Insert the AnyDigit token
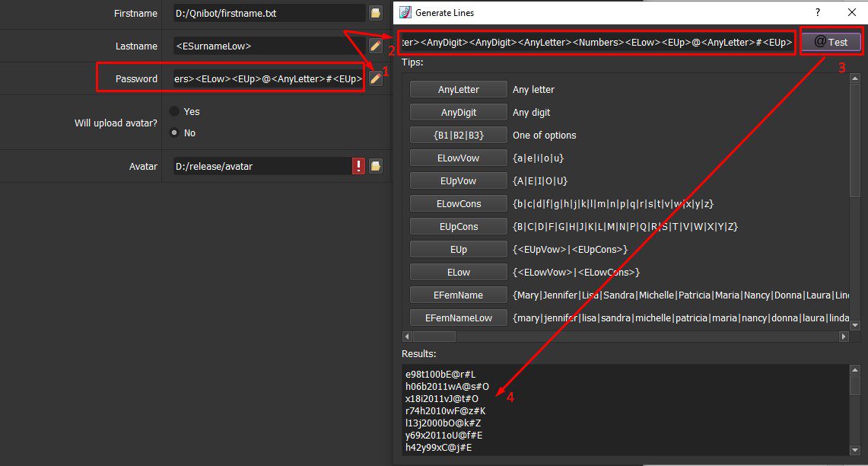Viewport: 868px width, 466px height. [459, 112]
